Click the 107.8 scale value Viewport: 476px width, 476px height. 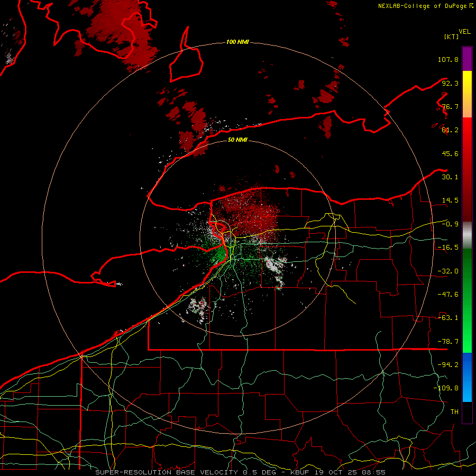[x=448, y=59]
